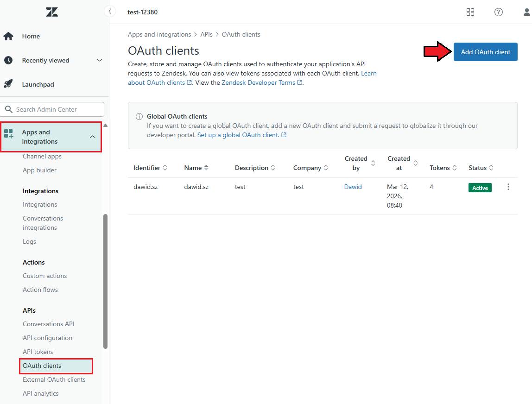Click the Recently viewed clock icon
Image resolution: width=532 pixels, height=404 pixels.
point(8,60)
